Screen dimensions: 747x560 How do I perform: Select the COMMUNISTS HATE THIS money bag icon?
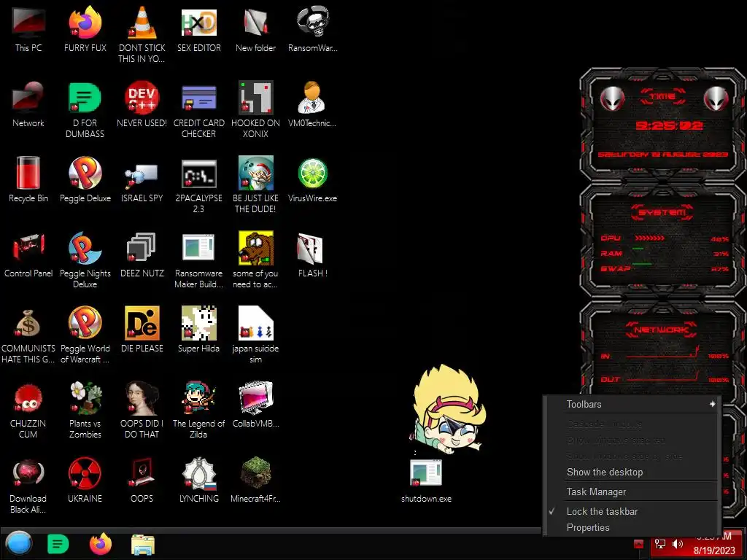[28, 323]
